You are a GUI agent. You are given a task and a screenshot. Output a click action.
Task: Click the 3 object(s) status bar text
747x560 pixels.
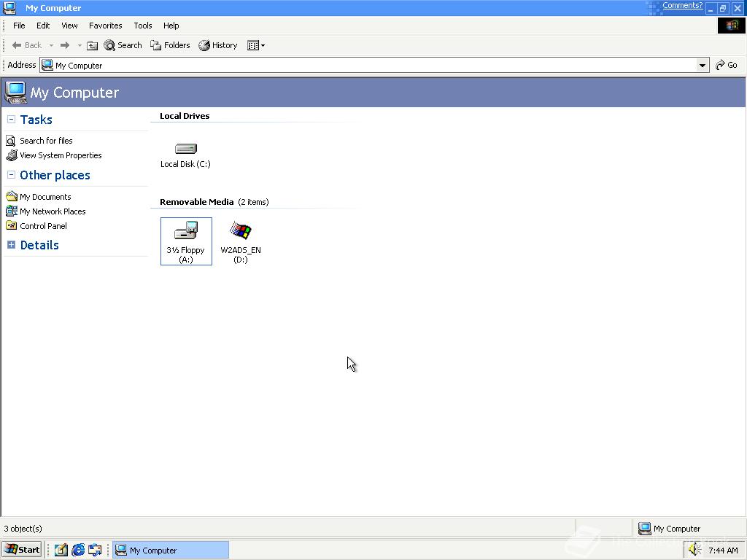click(x=23, y=529)
